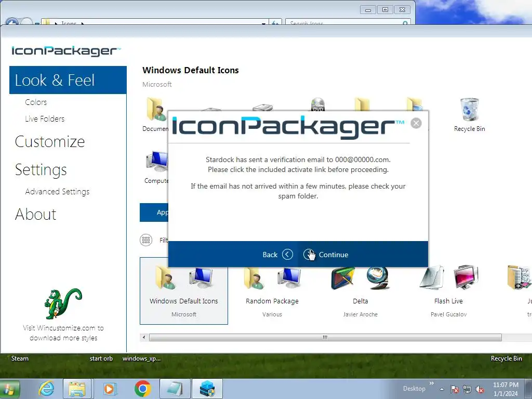
Task: Select the Random Package icon set
Action: 272,291
